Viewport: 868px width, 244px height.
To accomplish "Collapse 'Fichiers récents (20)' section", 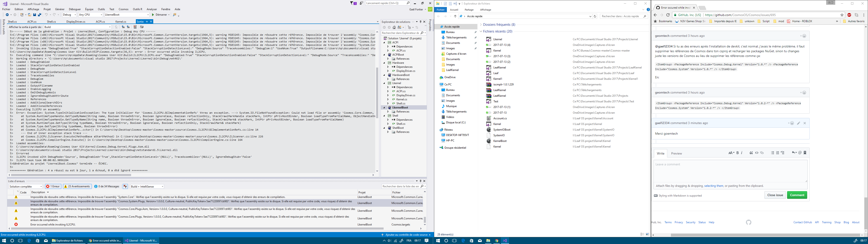I will [x=481, y=31].
